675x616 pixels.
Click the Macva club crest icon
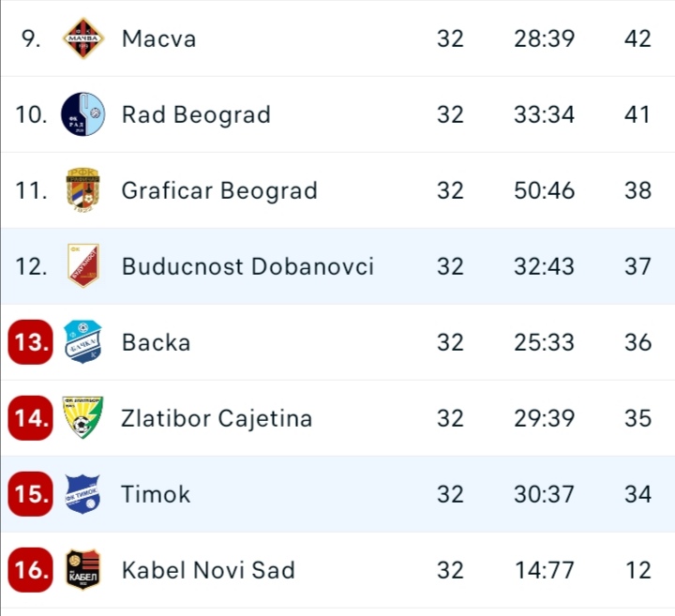pyautogui.click(x=82, y=38)
